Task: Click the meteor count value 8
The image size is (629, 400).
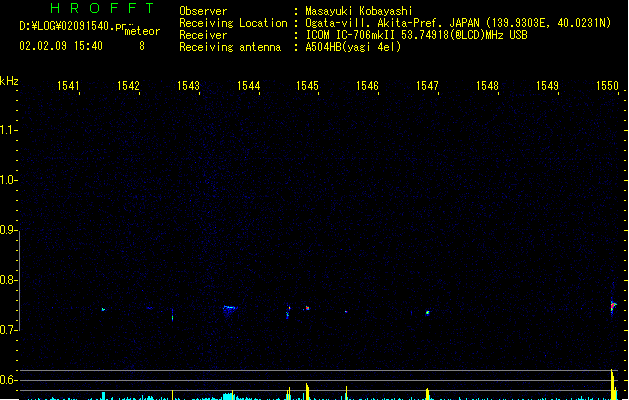Action: coord(142,46)
